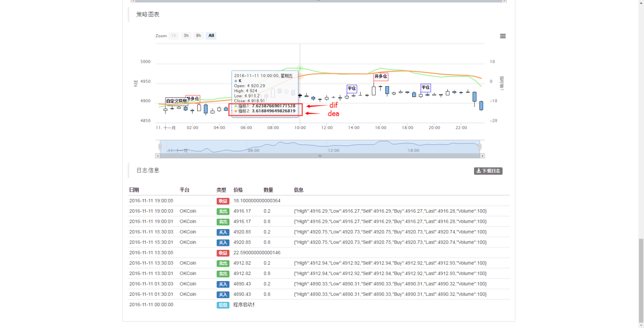Click the 卖出 tag at 19:00:03
The width and height of the screenshot is (644, 328).
pos(223,211)
